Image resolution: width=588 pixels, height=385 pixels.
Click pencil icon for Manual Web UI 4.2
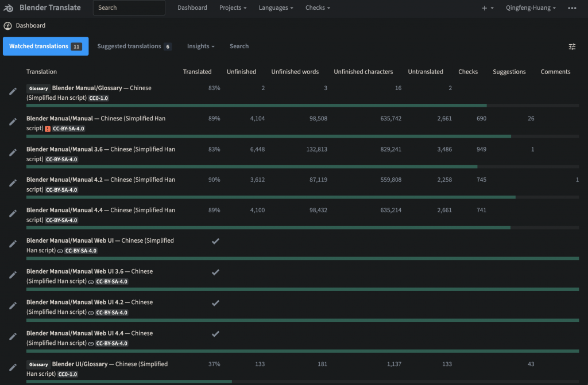coord(13,305)
